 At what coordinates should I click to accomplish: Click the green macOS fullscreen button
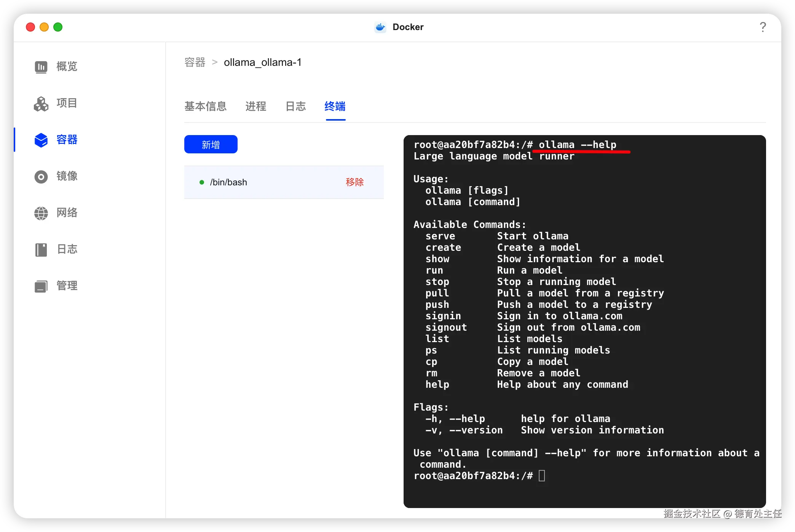(58, 27)
